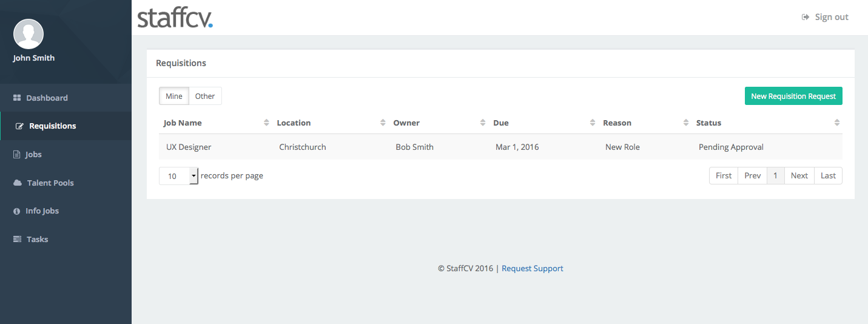Toggle the Mine requisitions filter
This screenshot has width=868, height=324.
tap(174, 96)
